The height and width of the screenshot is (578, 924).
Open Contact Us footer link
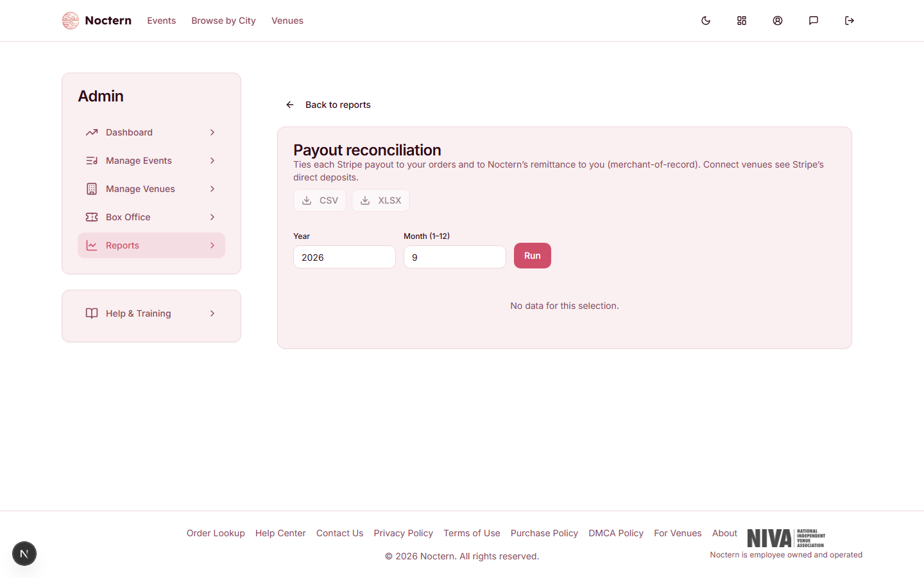(339, 533)
